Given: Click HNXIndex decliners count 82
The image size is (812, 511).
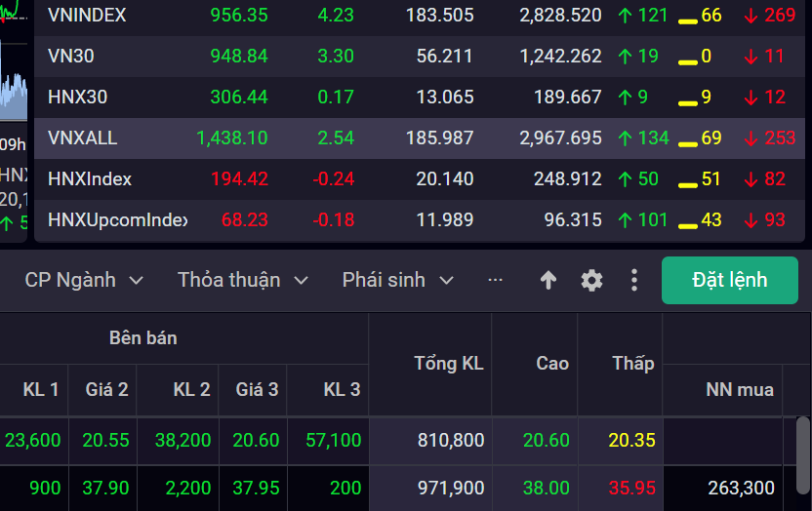Looking at the screenshot, I should tap(775, 179).
